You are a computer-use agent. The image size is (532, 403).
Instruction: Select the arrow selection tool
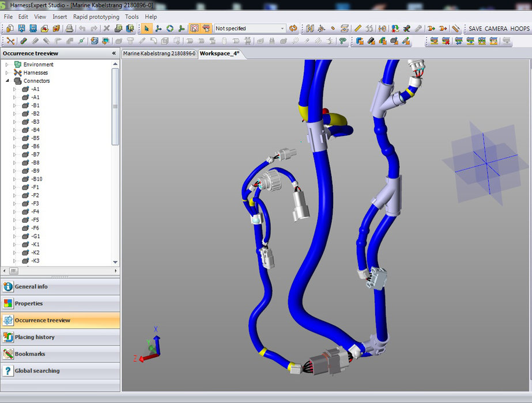click(147, 28)
